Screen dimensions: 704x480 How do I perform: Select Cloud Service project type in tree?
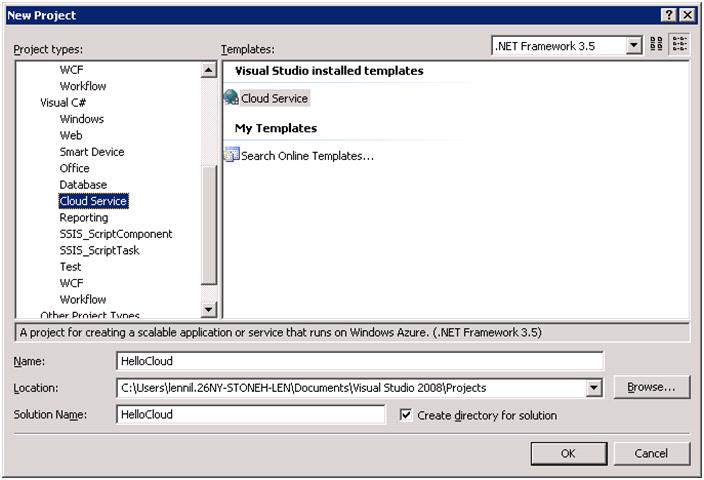[93, 201]
